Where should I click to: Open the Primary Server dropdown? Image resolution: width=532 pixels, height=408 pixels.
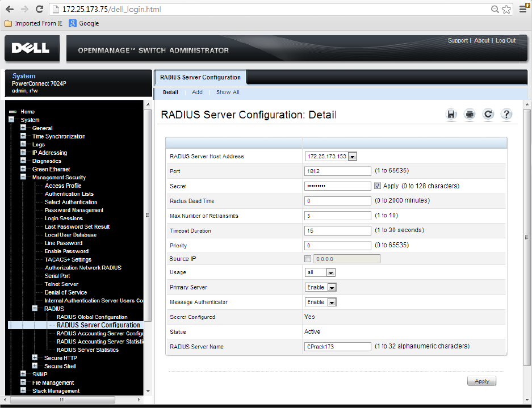click(332, 288)
